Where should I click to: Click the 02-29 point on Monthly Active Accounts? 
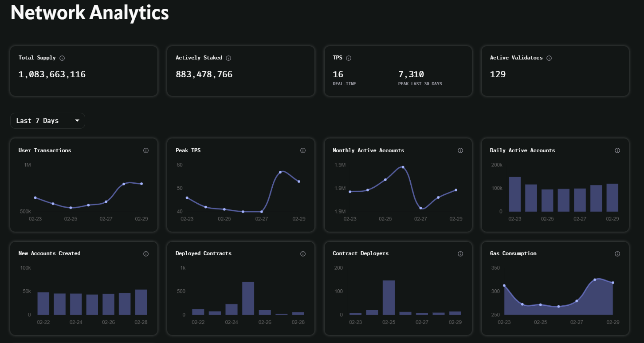coord(456,190)
